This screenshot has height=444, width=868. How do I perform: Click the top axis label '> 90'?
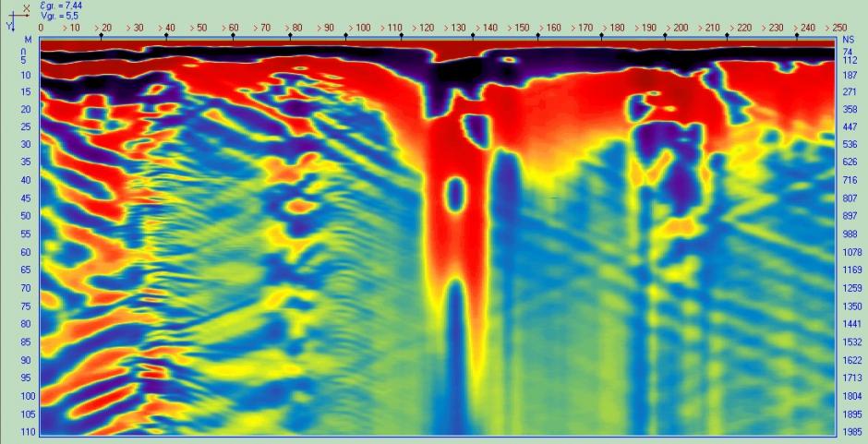[x=326, y=28]
